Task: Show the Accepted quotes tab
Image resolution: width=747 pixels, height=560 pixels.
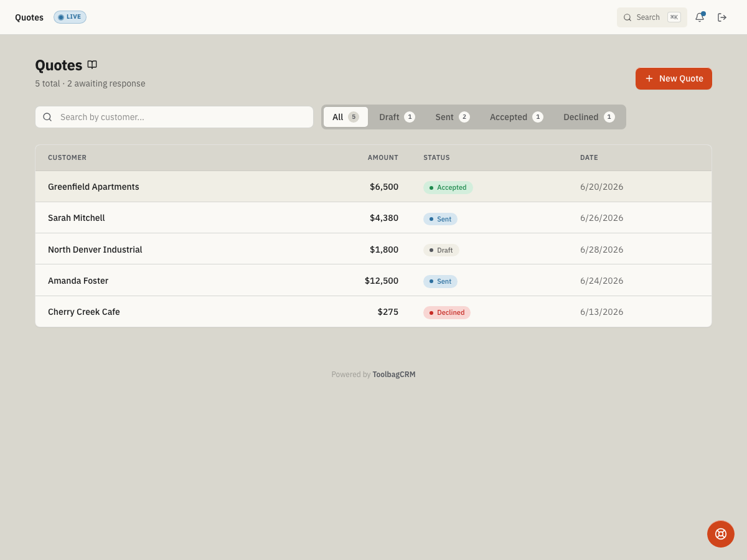Action: [516, 117]
